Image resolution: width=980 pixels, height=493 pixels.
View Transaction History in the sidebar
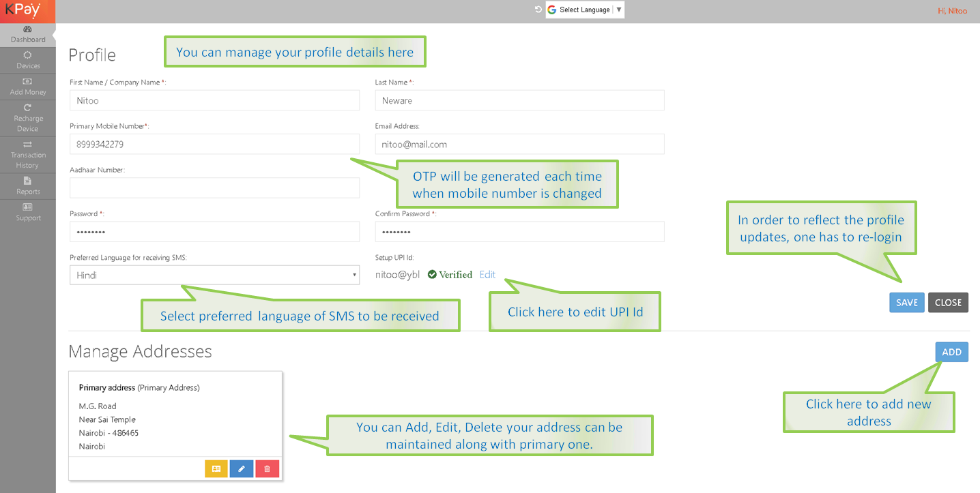[x=27, y=155]
